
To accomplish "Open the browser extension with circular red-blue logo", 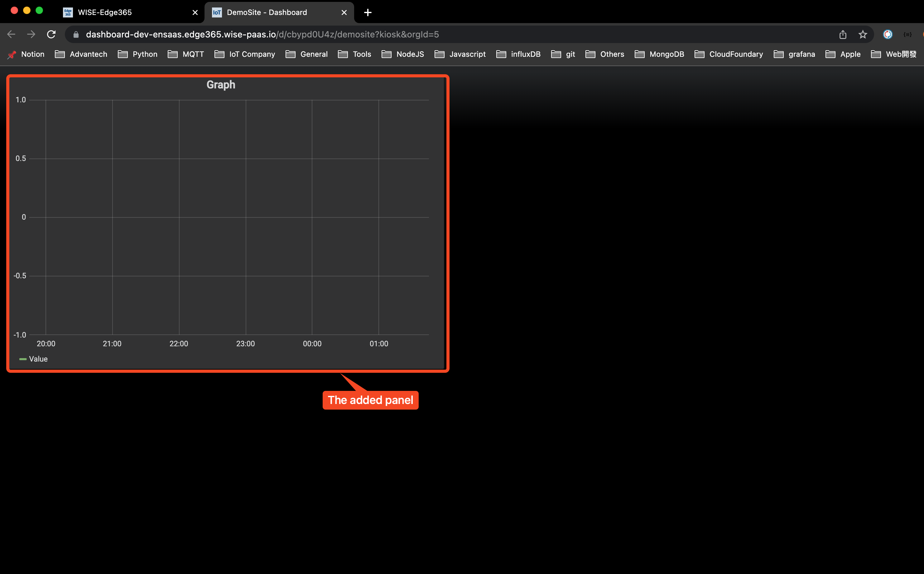I will pos(888,34).
